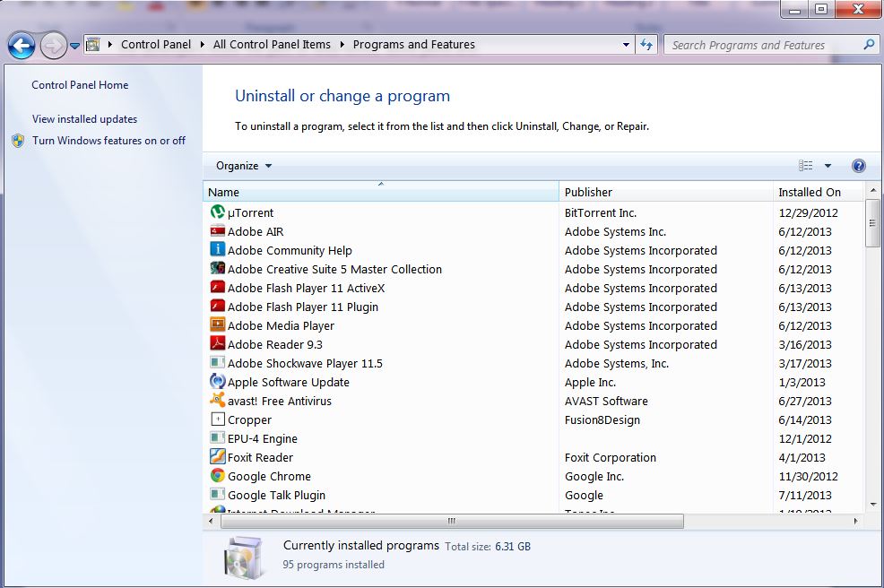Click the Adobe Creative Suite 5 icon
This screenshot has width=884, height=588.
(218, 268)
